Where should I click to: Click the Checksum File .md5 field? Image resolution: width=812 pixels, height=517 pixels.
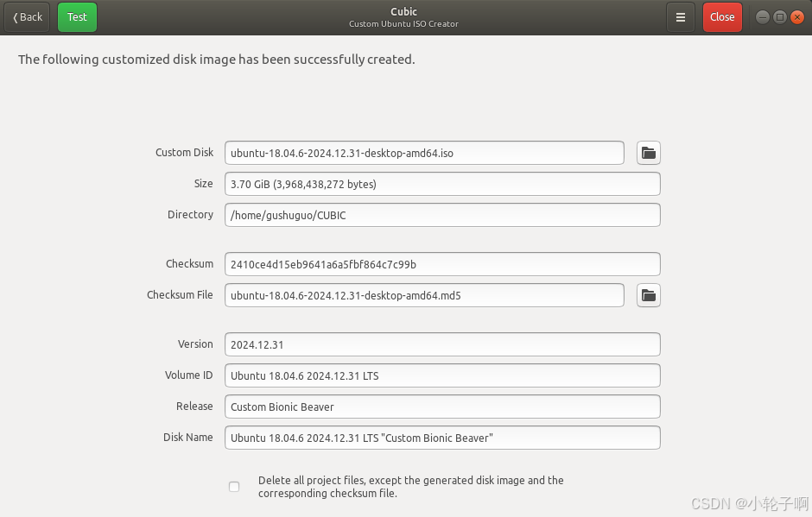(x=424, y=295)
